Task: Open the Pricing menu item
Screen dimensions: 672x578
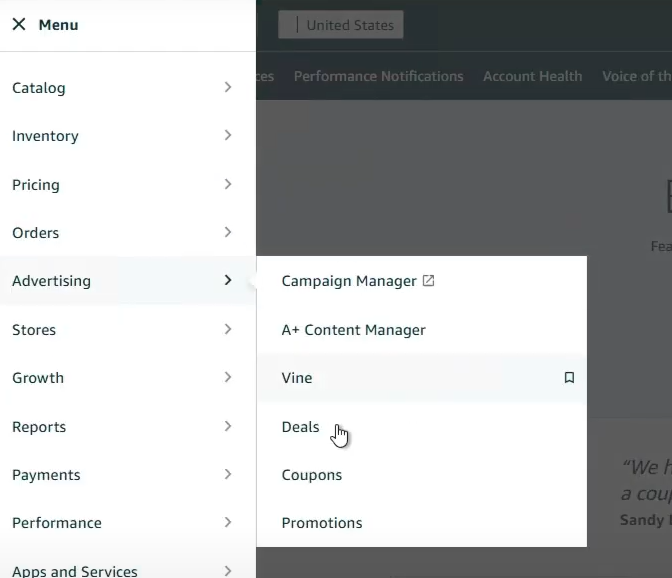Action: [128, 184]
